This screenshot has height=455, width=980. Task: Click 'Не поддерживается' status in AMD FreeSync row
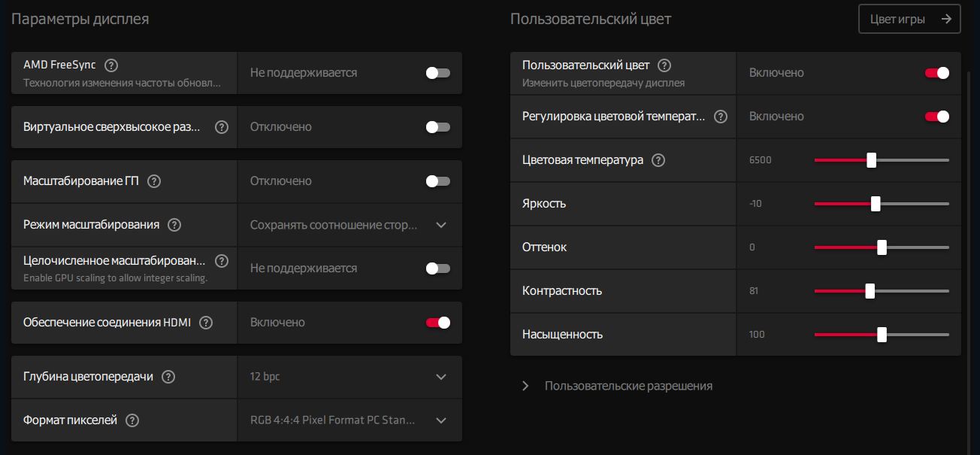click(304, 73)
